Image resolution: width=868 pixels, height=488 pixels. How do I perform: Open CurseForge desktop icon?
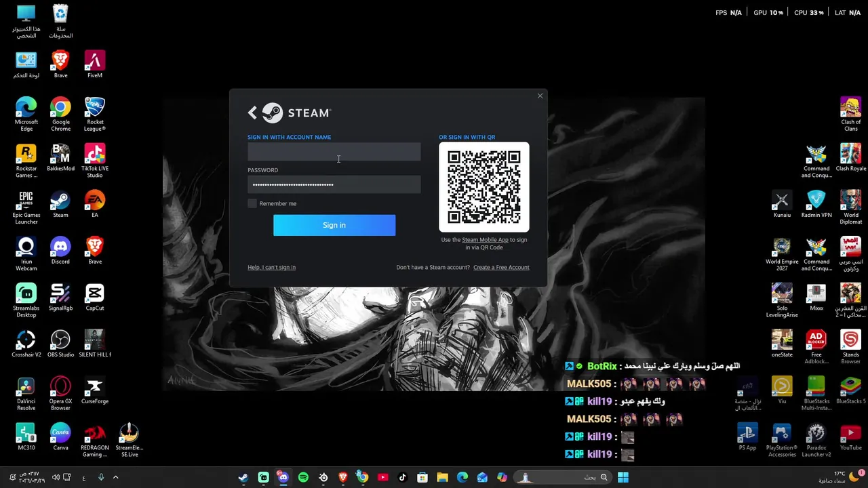(94, 390)
